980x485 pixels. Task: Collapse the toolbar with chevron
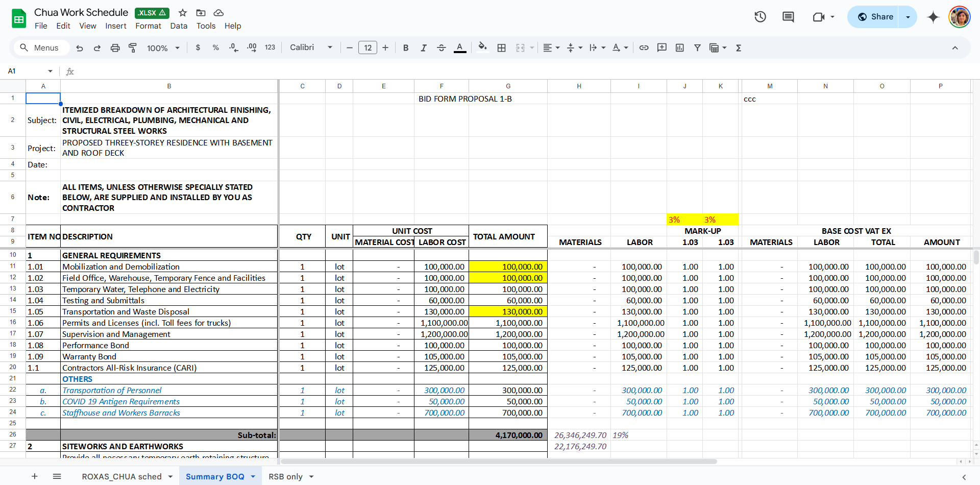955,48
